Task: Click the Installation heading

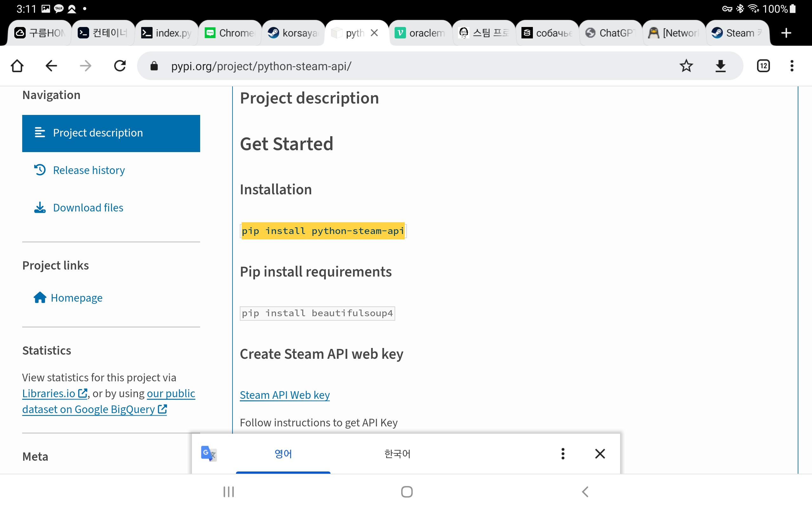Action: [276, 190]
